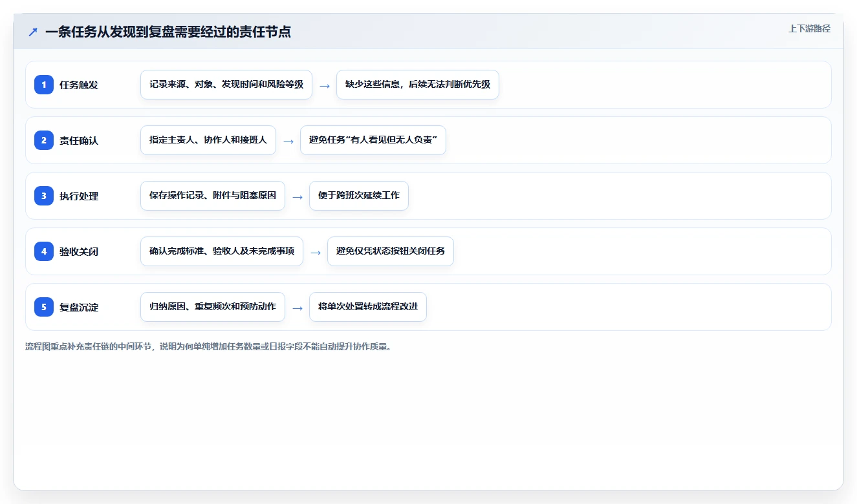Click the 指定主责人、协作人和接班人 box

click(208, 140)
